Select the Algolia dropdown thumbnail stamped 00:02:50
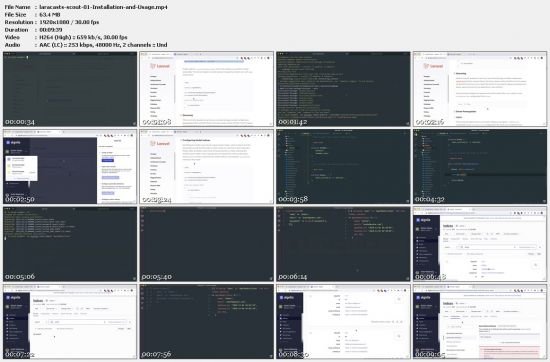The width and height of the screenshot is (550, 362). pyautogui.click(x=70, y=167)
